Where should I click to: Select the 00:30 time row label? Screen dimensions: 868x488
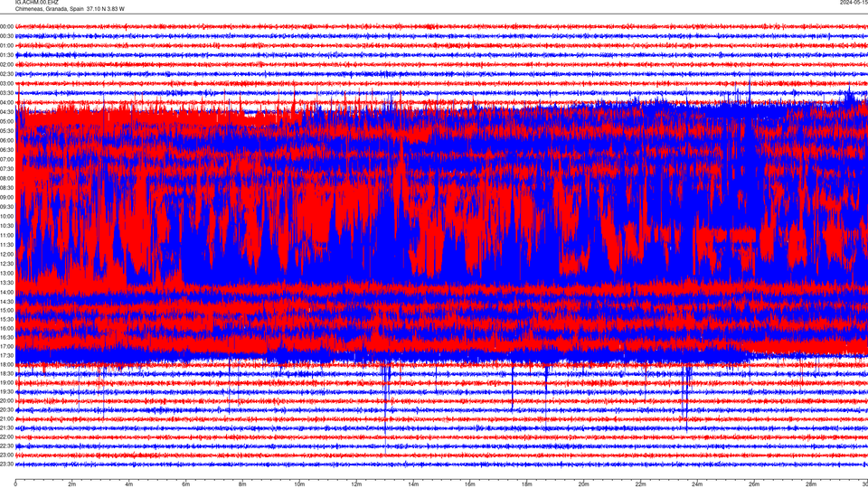point(6,36)
